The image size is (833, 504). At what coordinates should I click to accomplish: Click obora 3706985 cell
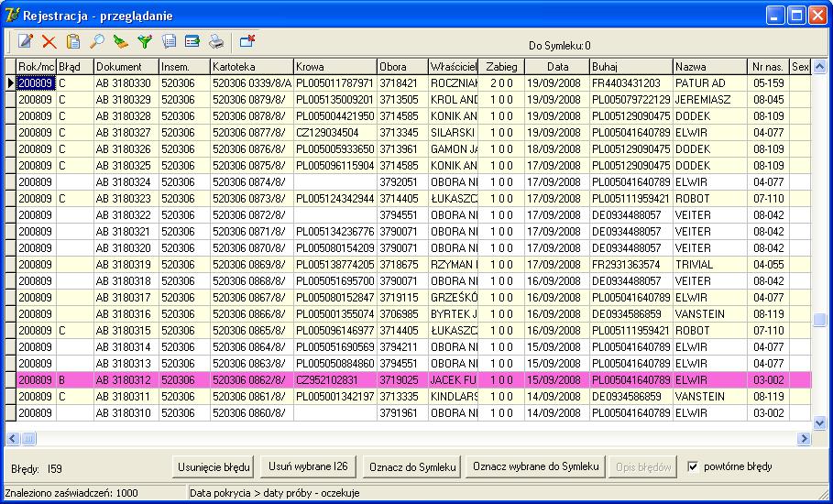tap(402, 314)
